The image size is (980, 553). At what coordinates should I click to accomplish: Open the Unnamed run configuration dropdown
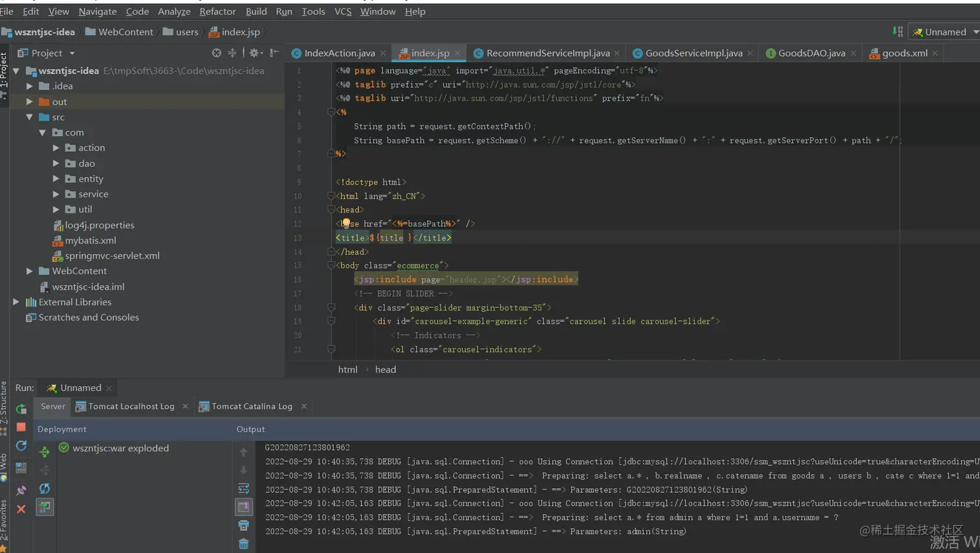point(945,32)
